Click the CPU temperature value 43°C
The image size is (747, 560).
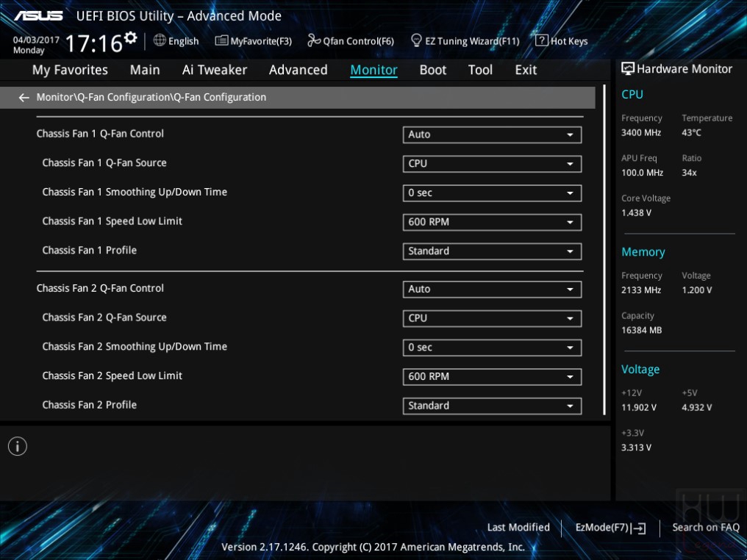coord(691,133)
